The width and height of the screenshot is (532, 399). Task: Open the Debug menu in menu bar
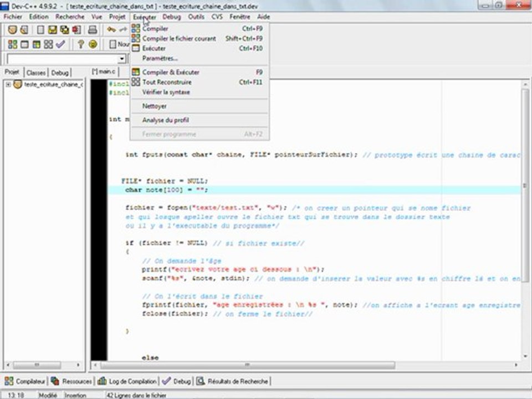click(x=171, y=17)
